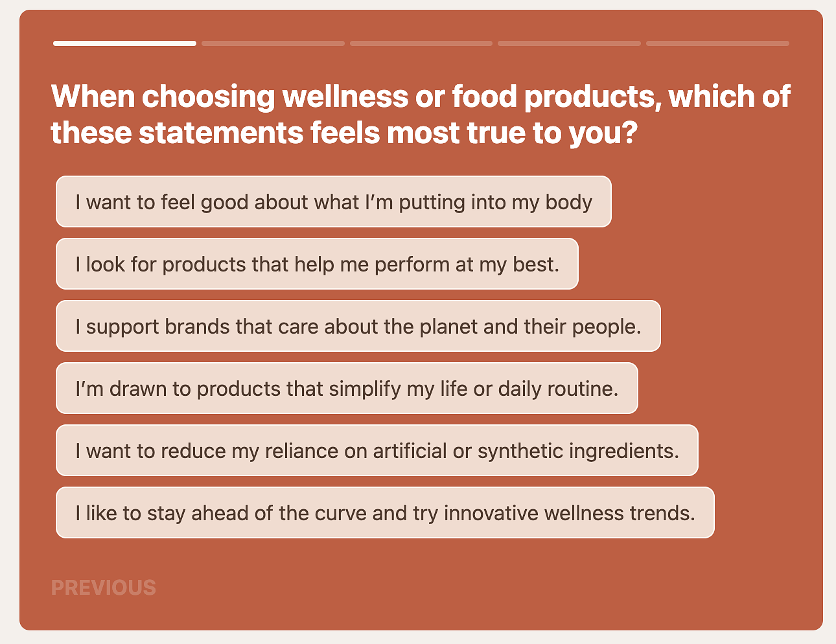Go back with the PREVIOUS button

(104, 588)
